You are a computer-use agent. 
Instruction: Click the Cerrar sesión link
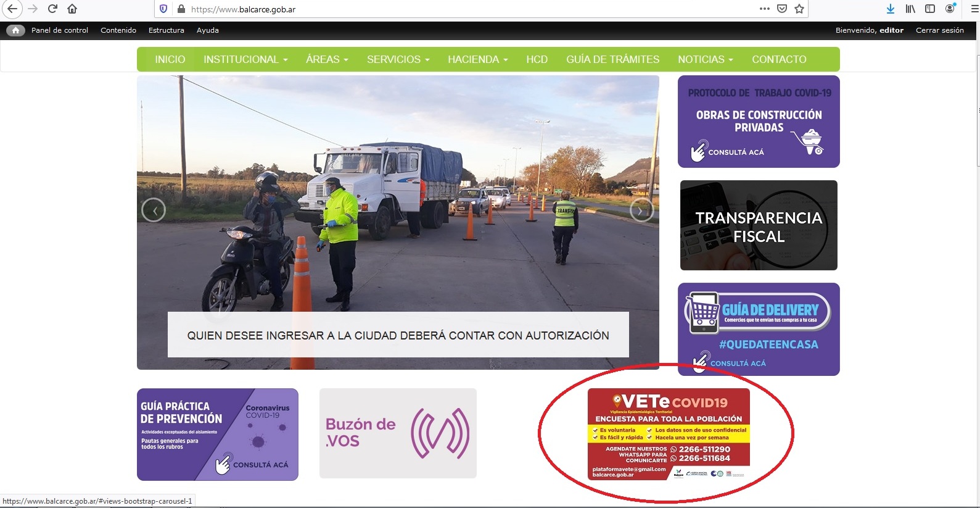939,30
